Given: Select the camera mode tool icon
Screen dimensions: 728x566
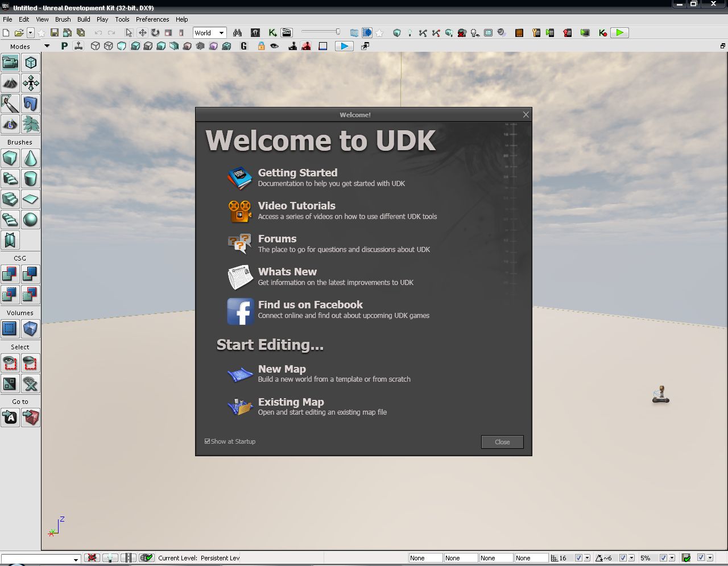Looking at the screenshot, I should 10,63.
